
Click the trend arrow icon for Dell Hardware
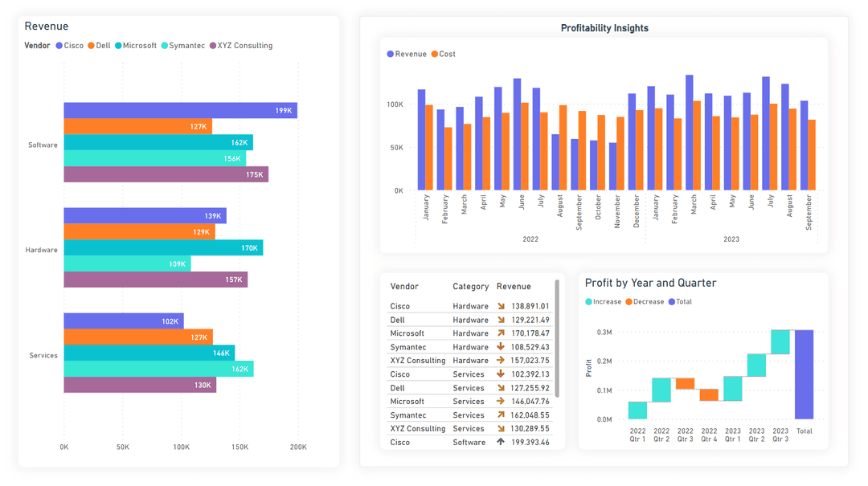coord(501,320)
